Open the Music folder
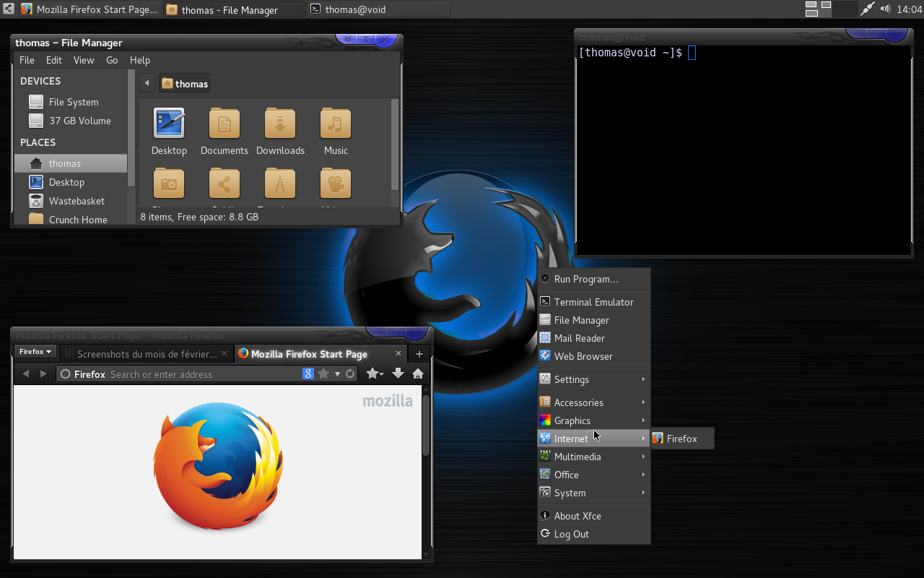The height and width of the screenshot is (578, 924). [x=335, y=130]
